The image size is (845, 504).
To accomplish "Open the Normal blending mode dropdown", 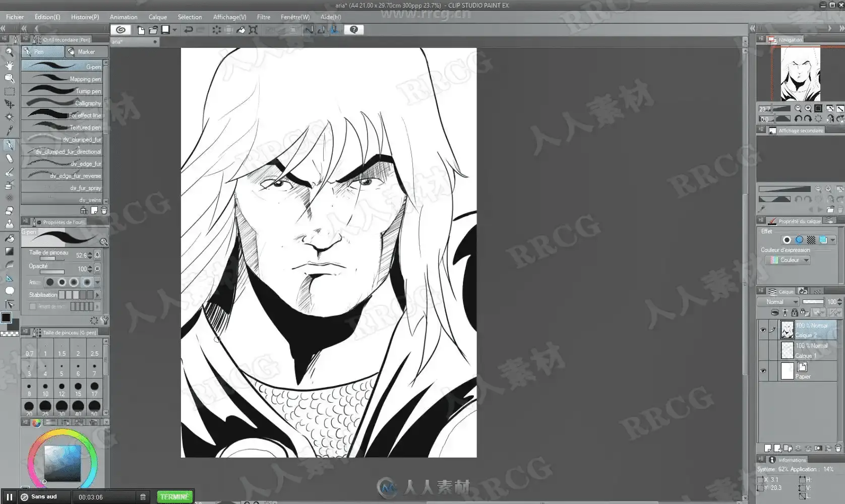I will coord(778,302).
